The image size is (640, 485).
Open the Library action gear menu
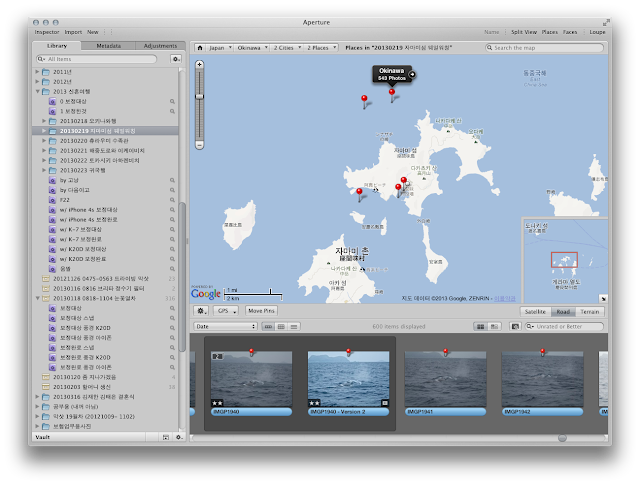(x=176, y=59)
